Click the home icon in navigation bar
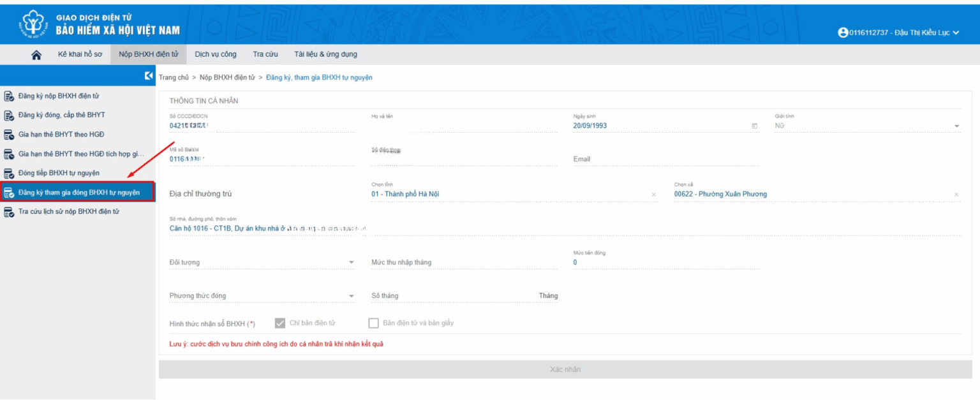The image size is (980, 400). coord(36,55)
